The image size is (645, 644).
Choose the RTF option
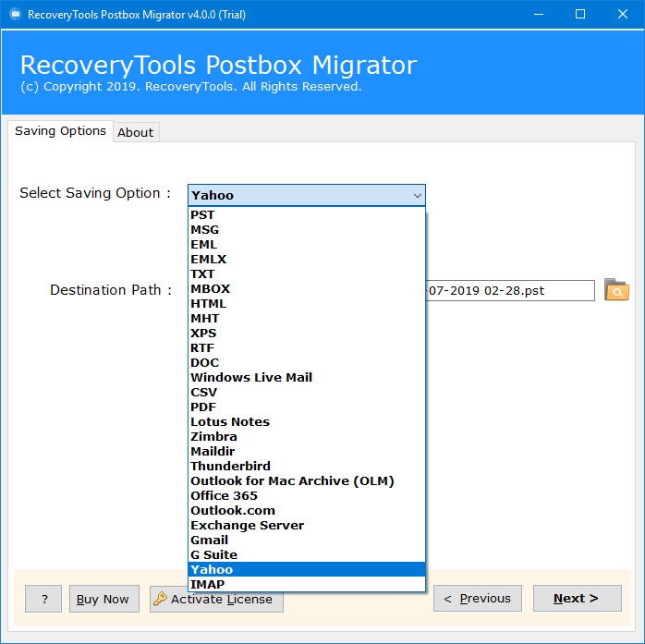pos(307,348)
